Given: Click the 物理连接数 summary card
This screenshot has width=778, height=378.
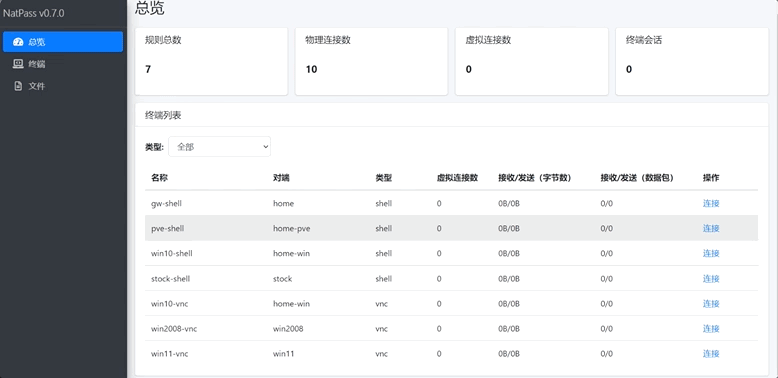Looking at the screenshot, I should tap(371, 61).
